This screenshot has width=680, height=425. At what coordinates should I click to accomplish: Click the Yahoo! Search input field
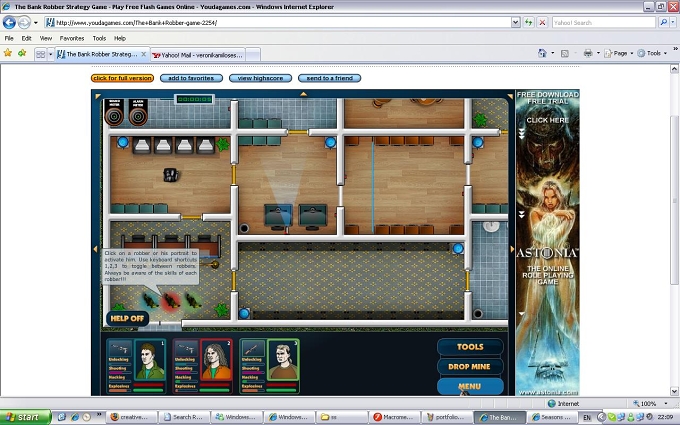[604, 23]
